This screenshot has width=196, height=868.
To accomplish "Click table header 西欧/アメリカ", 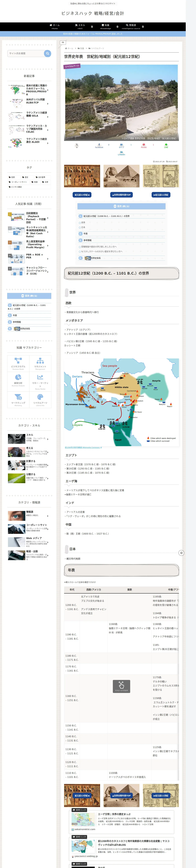I will pos(94,590).
